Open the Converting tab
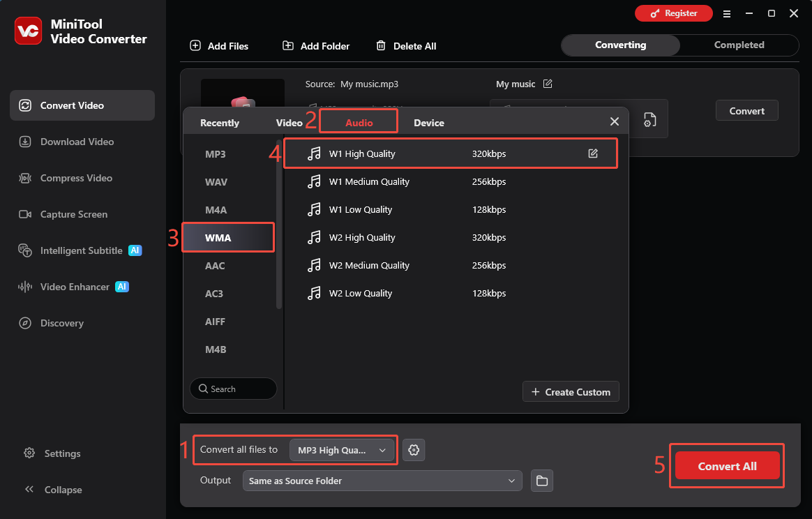 click(620, 45)
